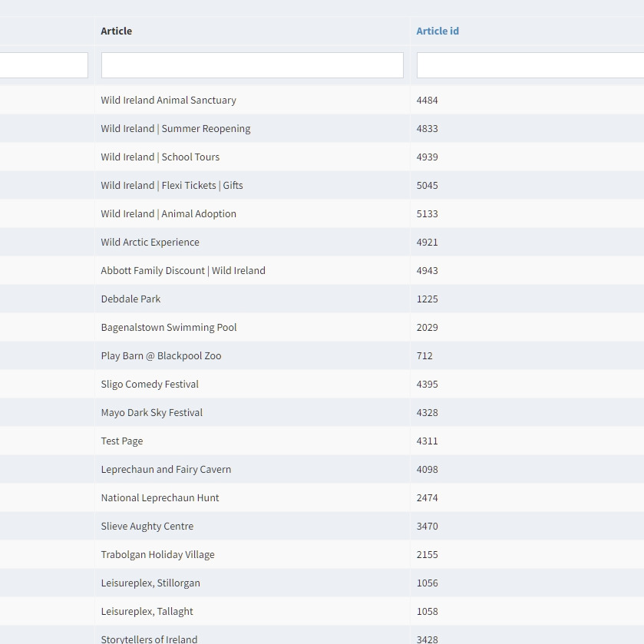Select row 'Wild Ireland | Summer Reopening'

322,128
